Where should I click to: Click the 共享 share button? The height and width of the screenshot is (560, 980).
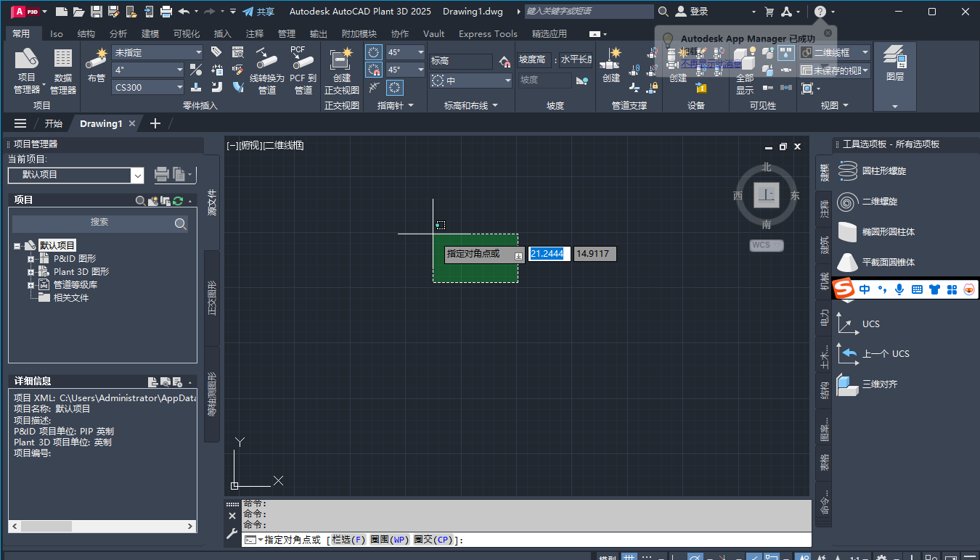click(x=258, y=12)
